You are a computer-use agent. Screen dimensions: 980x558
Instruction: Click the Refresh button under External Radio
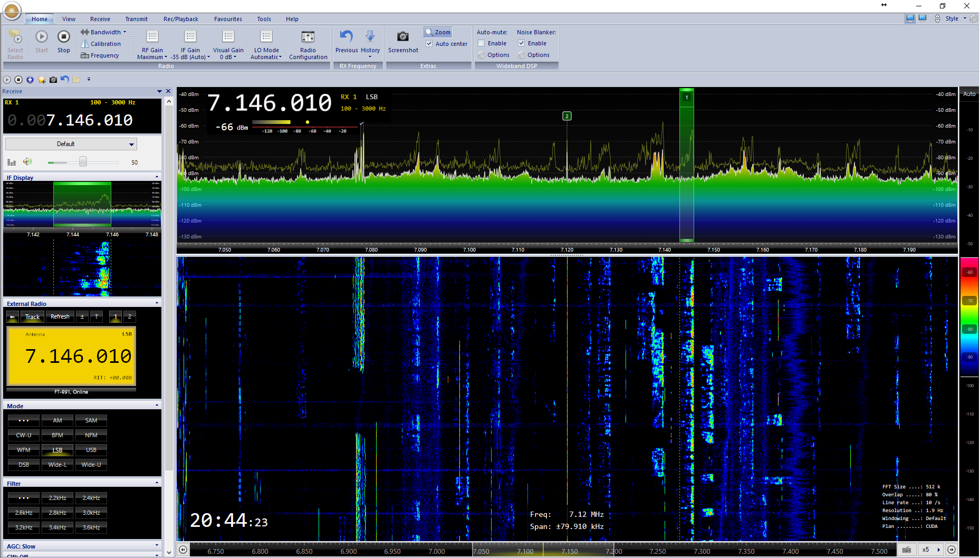click(x=60, y=316)
